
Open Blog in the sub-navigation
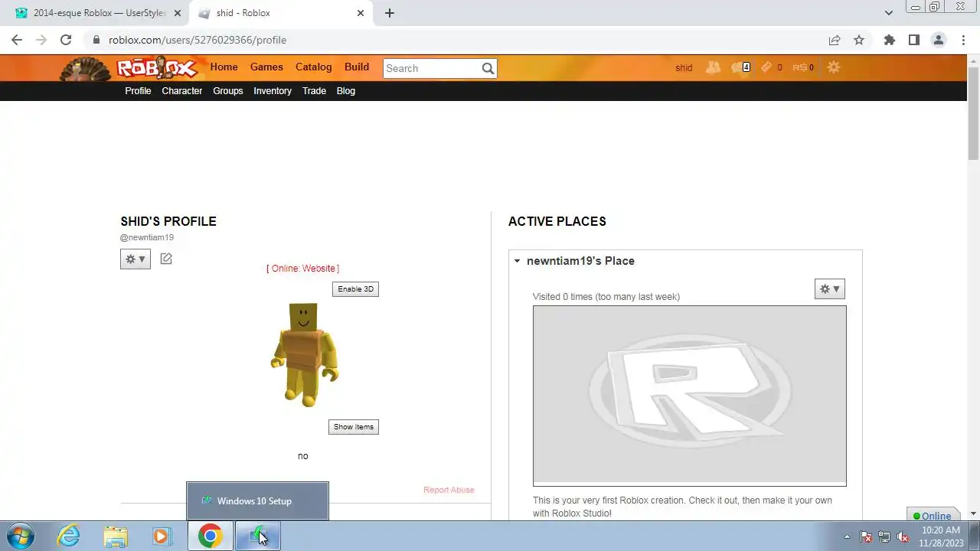pyautogui.click(x=345, y=91)
